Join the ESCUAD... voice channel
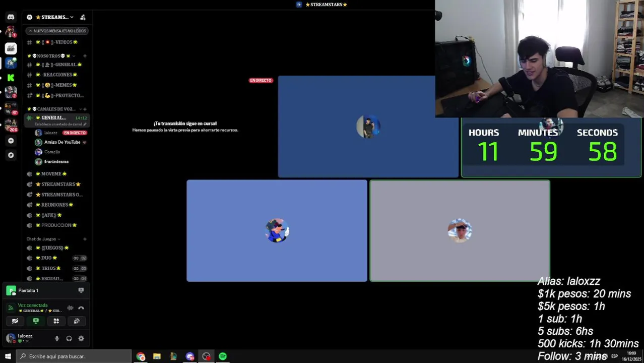 click(x=57, y=278)
